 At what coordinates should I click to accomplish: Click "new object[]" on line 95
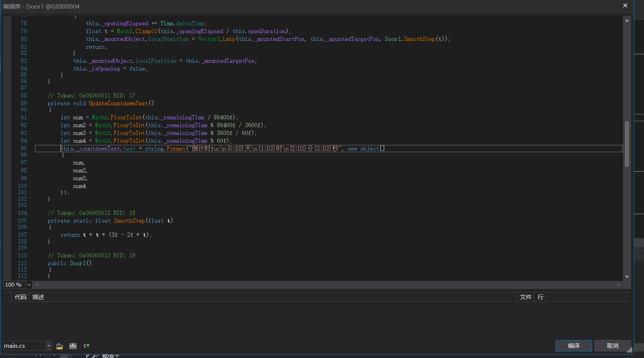(x=366, y=149)
